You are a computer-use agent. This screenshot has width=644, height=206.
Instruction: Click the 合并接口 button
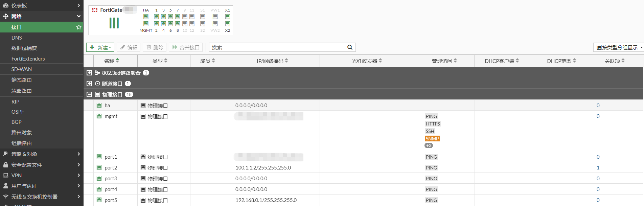(186, 47)
